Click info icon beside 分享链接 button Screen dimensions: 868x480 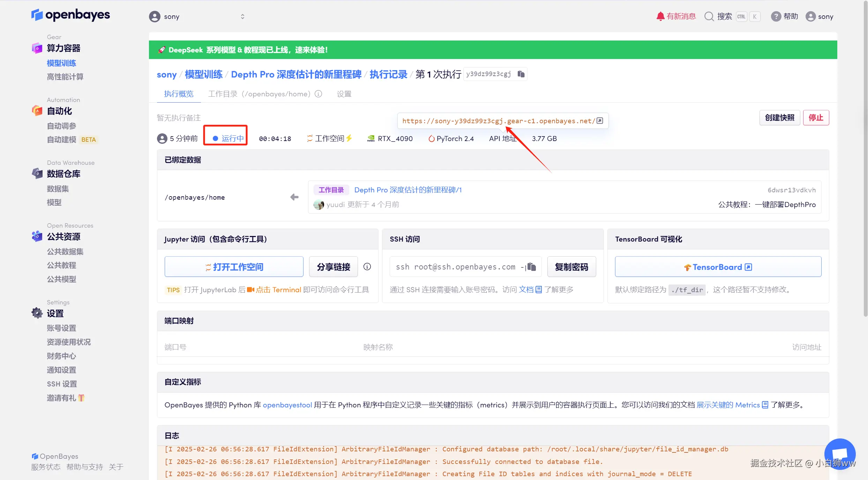[x=367, y=267]
